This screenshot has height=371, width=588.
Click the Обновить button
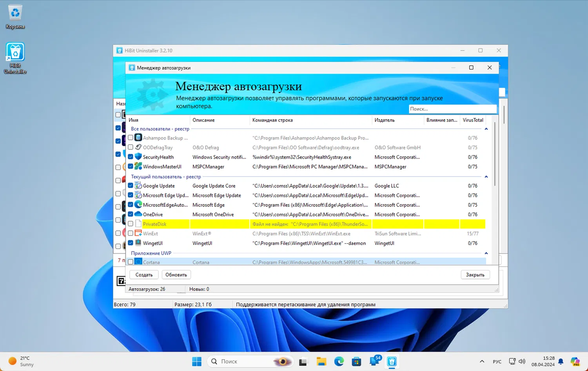click(176, 275)
